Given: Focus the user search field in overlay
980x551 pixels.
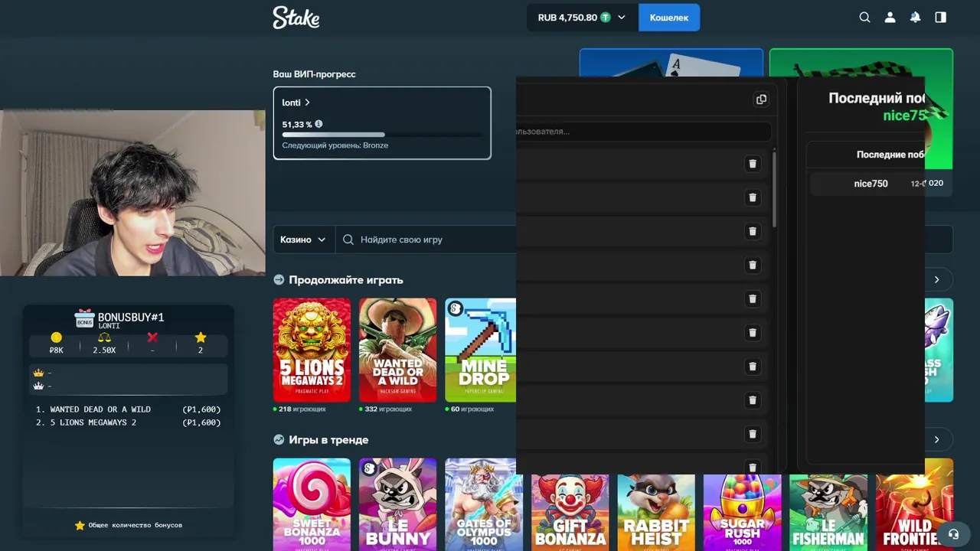Looking at the screenshot, I should 643,132.
